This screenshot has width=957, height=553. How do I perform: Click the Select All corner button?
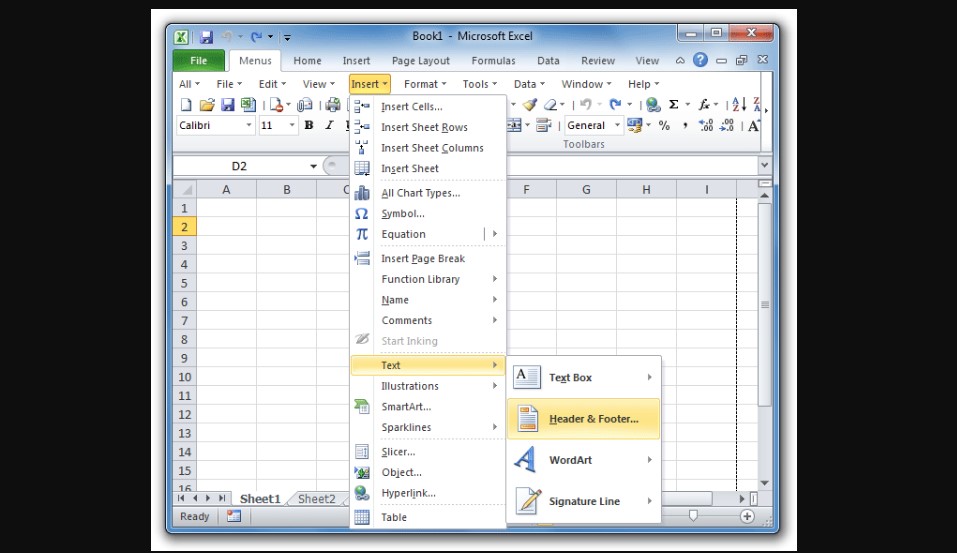(184, 190)
